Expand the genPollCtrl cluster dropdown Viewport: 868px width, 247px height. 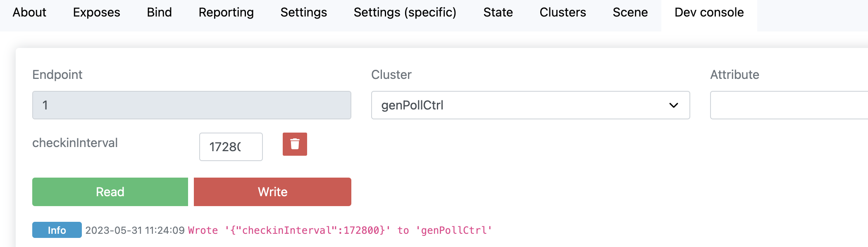point(531,105)
